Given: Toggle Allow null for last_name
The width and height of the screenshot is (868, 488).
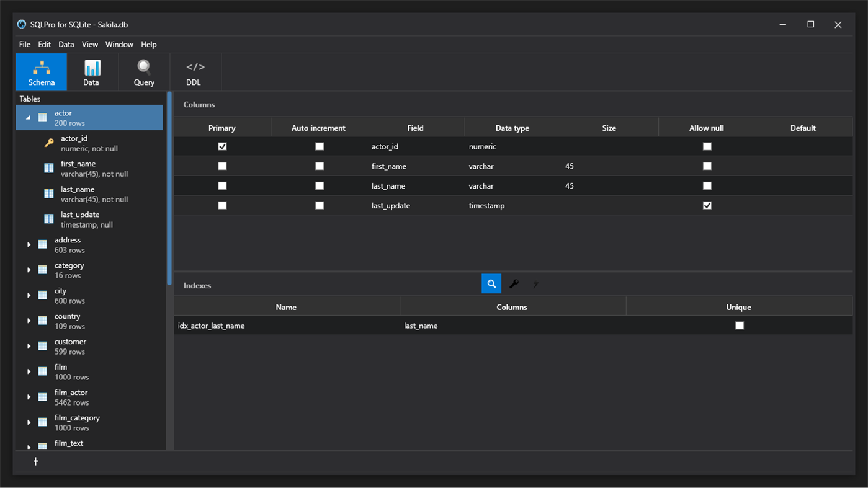Looking at the screenshot, I should [707, 186].
